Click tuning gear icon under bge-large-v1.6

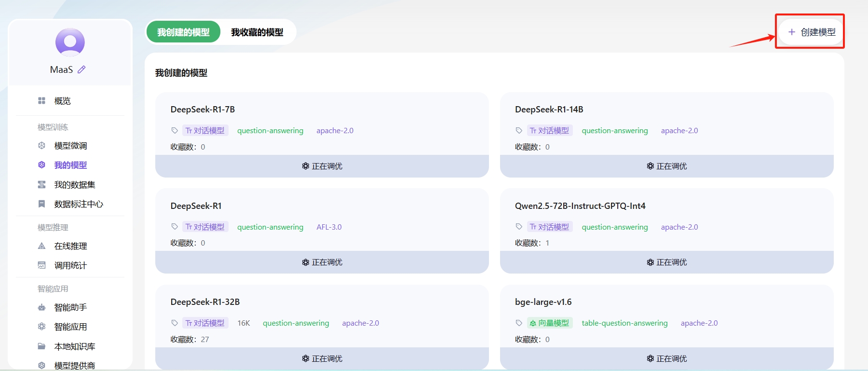coord(650,358)
